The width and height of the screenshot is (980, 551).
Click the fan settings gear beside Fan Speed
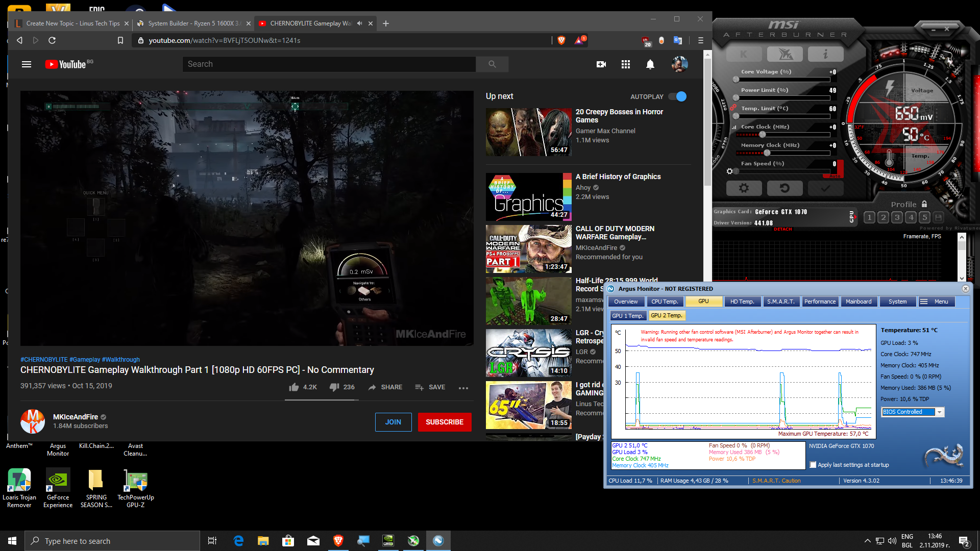pyautogui.click(x=730, y=171)
